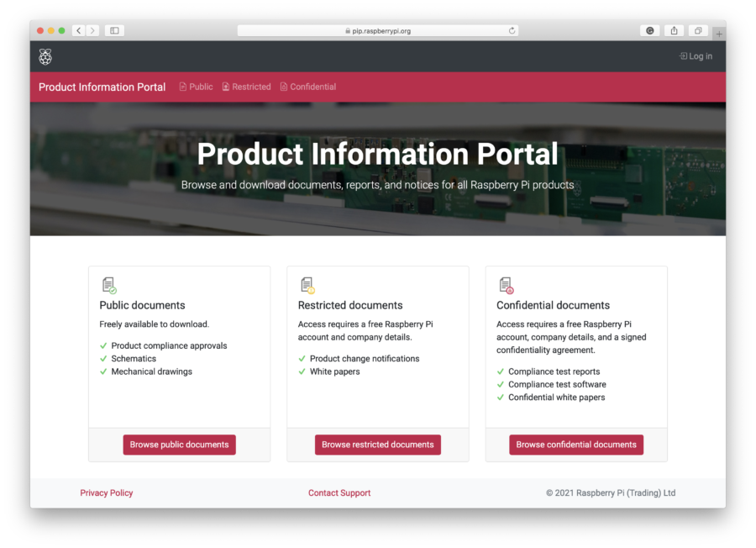Click the address bar showing pip.raspberrypi.org
This screenshot has width=756, height=548.
378,30
